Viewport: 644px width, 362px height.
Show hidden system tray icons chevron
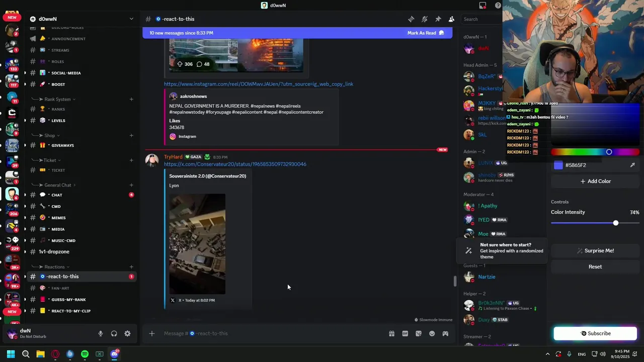tap(547, 354)
